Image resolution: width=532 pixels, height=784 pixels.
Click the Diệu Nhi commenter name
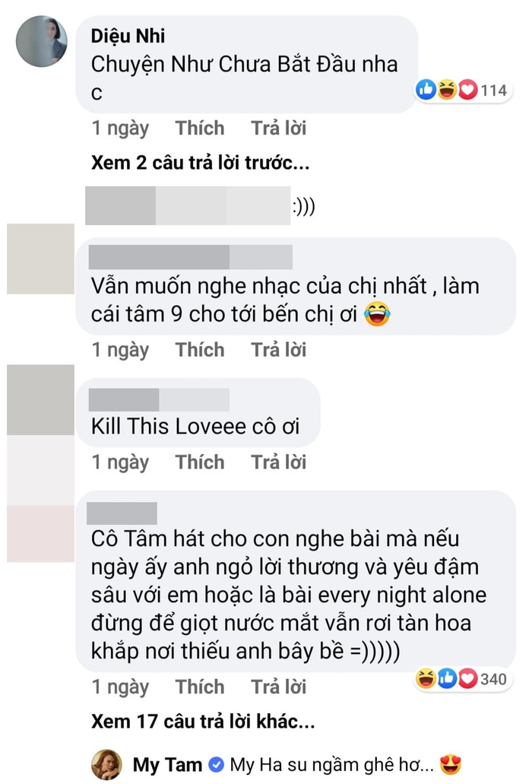tap(128, 36)
